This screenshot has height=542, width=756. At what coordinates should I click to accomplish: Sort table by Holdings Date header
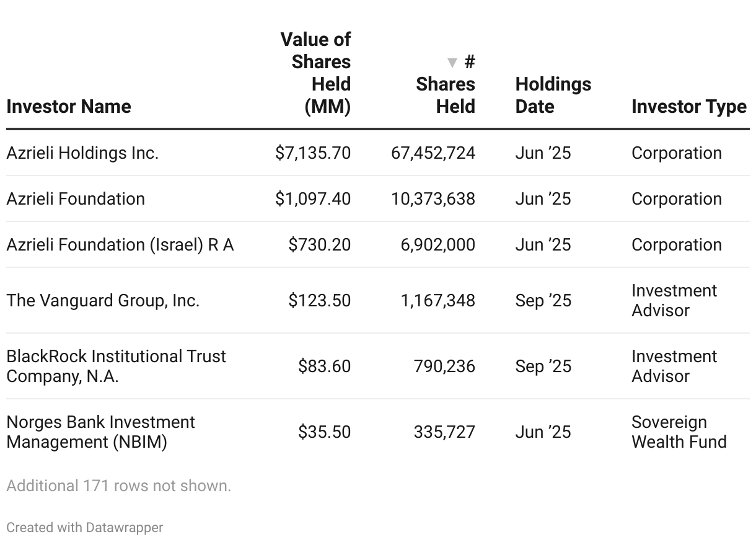[x=553, y=96]
